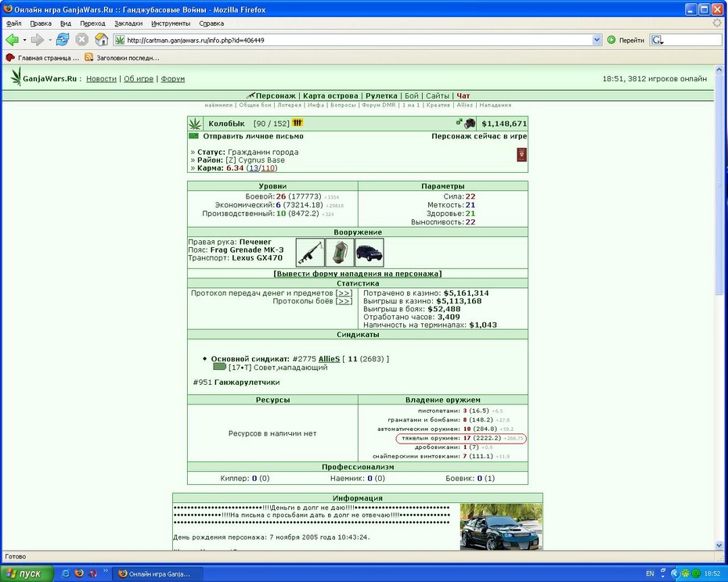The image size is (728, 582).
Task: Click the green letter icon for personal message
Action: coord(193,136)
